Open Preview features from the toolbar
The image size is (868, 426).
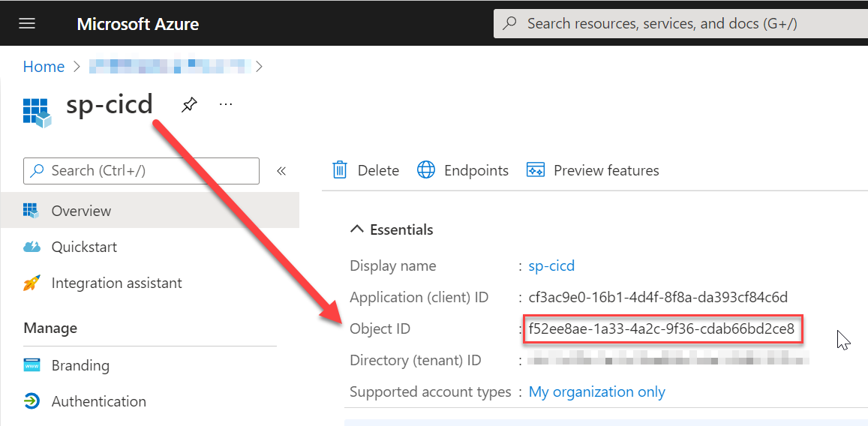coord(593,170)
